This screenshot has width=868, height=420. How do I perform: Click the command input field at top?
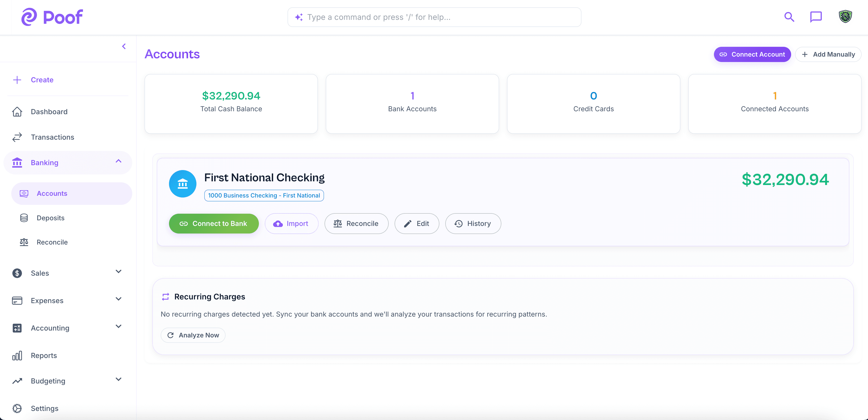pos(434,17)
